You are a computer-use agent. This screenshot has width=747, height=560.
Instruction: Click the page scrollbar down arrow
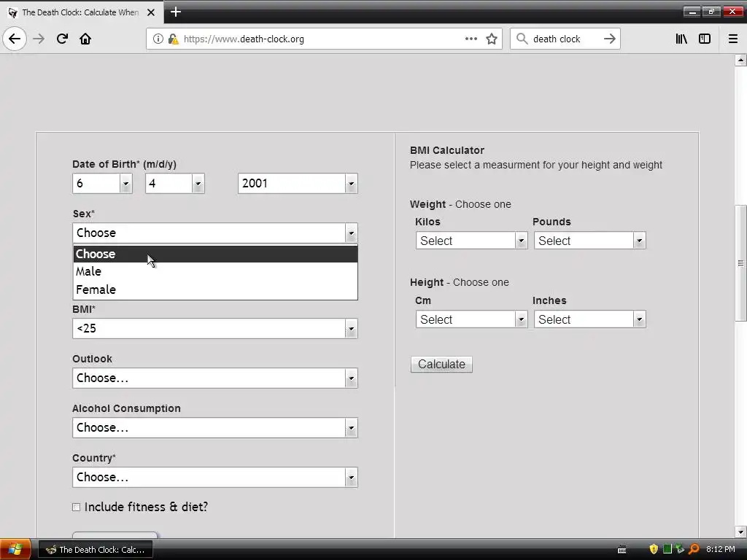click(740, 532)
